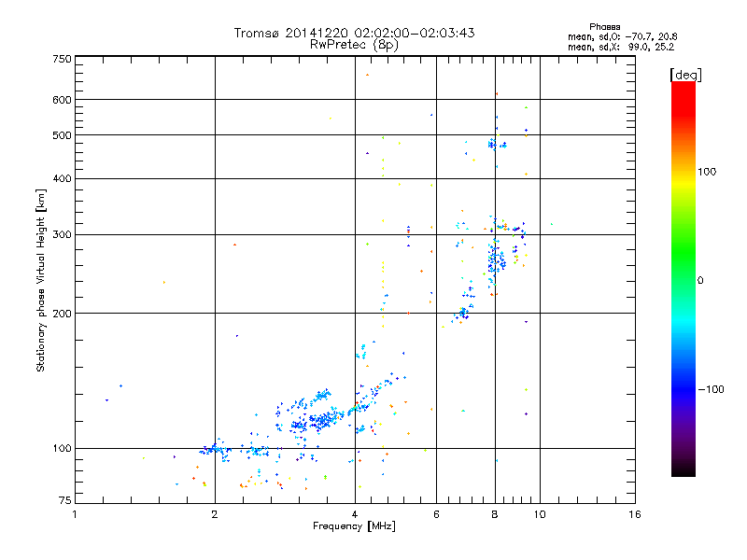The image size is (747, 560).
Task: Click the y-axis tick label '75'
Action: (x=65, y=500)
